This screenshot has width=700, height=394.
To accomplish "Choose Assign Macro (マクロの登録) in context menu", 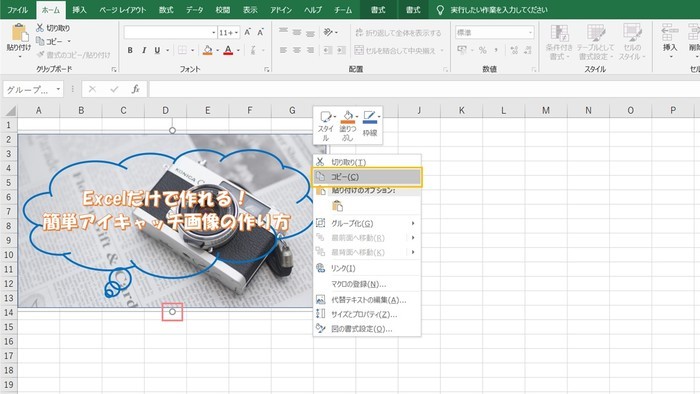I will click(367, 284).
